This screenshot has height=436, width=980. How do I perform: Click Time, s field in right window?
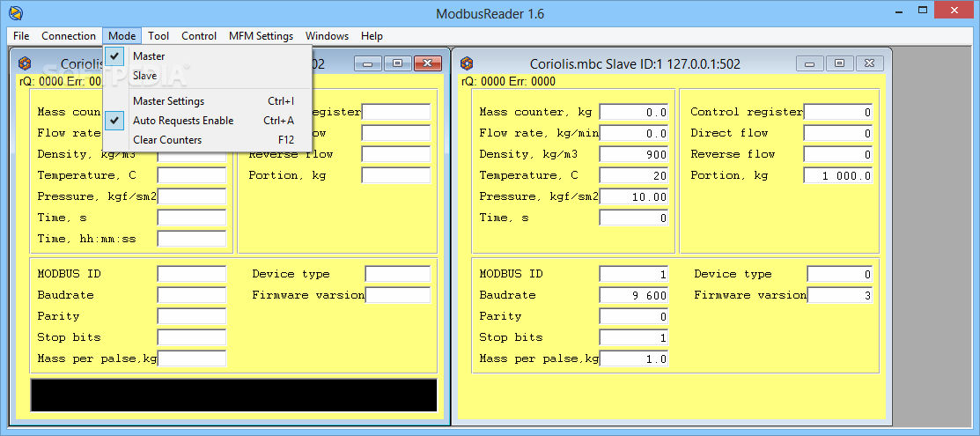[x=634, y=218]
